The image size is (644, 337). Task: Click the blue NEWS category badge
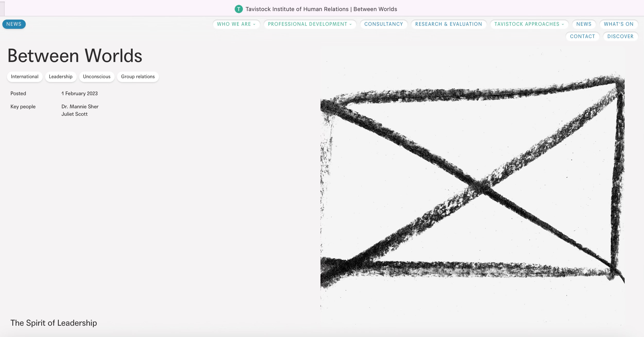pyautogui.click(x=14, y=24)
